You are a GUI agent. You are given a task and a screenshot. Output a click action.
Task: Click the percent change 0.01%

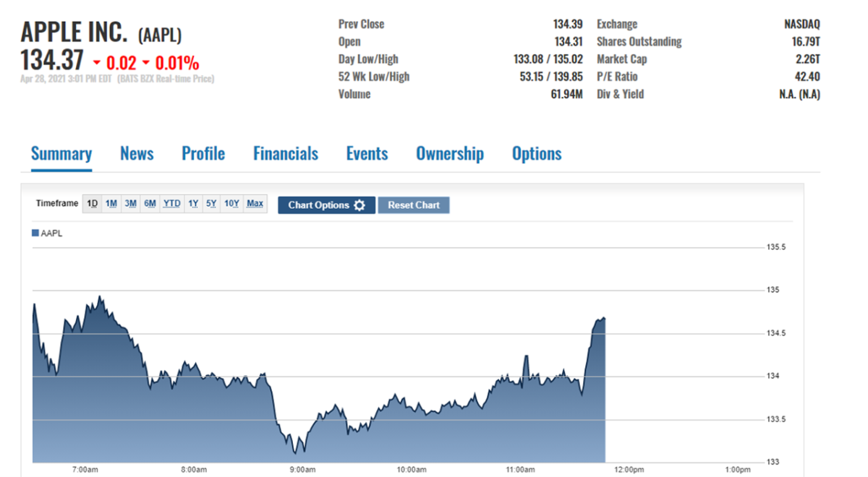(x=177, y=63)
